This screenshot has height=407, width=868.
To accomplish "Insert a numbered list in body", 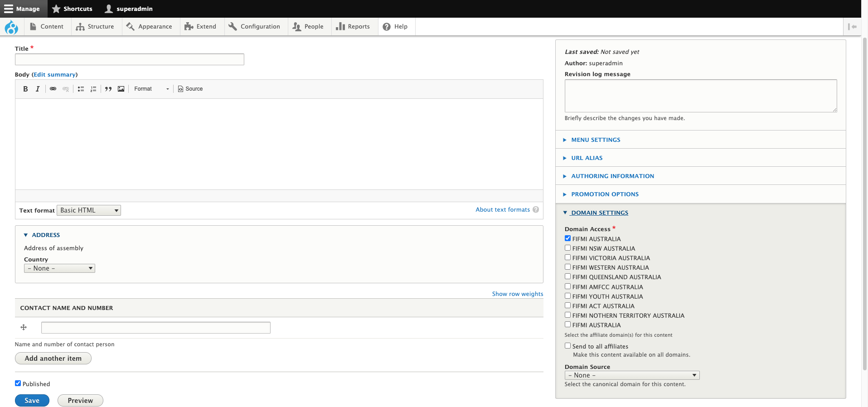I will click(x=93, y=89).
